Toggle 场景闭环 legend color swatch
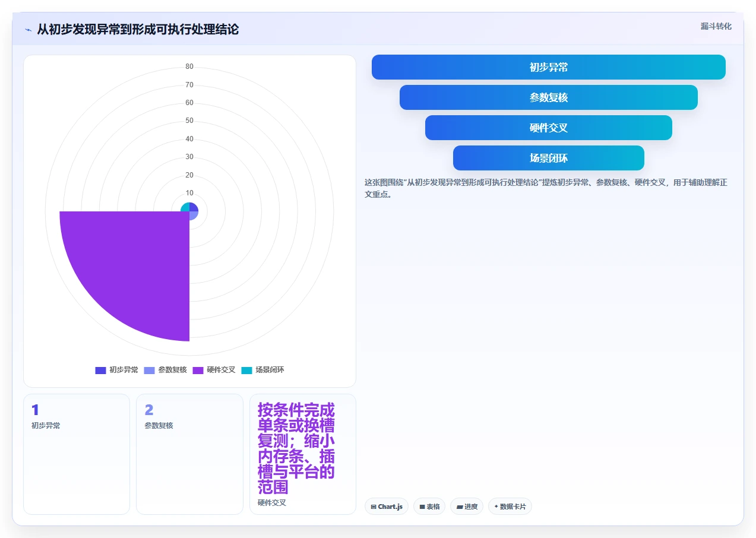The width and height of the screenshot is (756, 538). pos(247,370)
